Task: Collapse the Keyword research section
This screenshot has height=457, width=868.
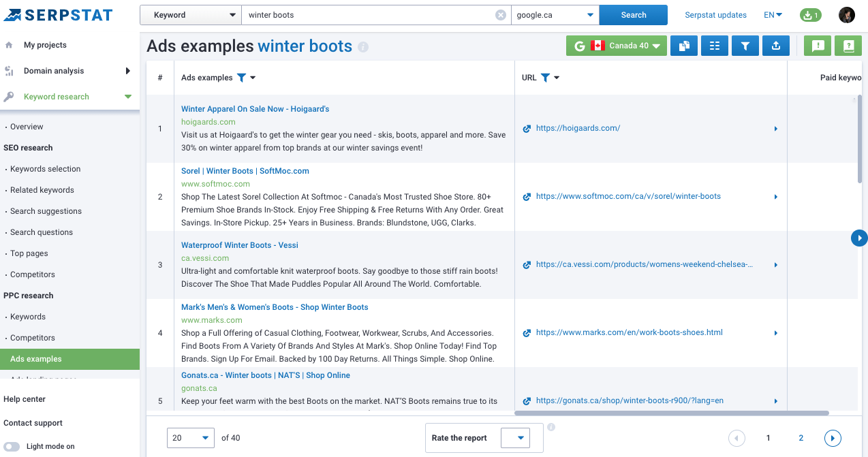Action: tap(128, 97)
